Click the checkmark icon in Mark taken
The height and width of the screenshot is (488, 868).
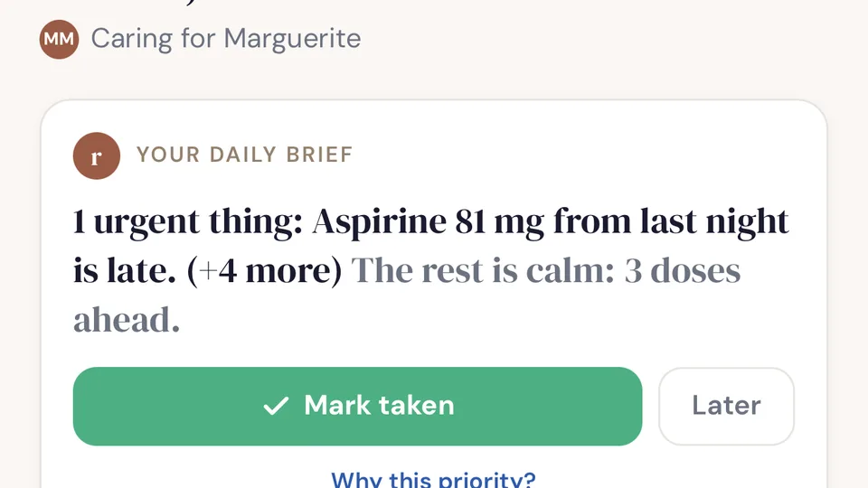(x=276, y=406)
